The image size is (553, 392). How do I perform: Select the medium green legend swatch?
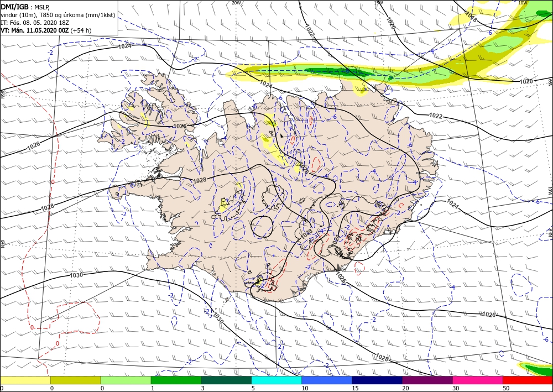(176, 380)
